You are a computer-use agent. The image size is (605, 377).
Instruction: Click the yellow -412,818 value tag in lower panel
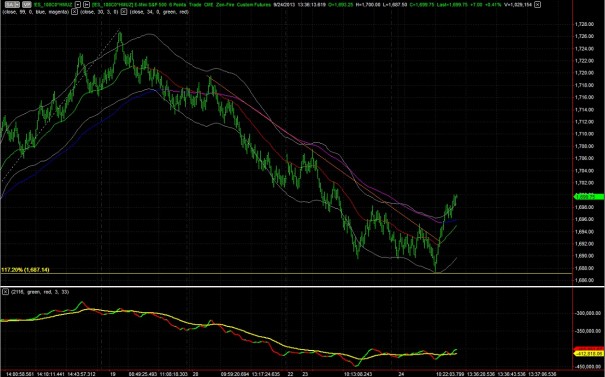589,353
